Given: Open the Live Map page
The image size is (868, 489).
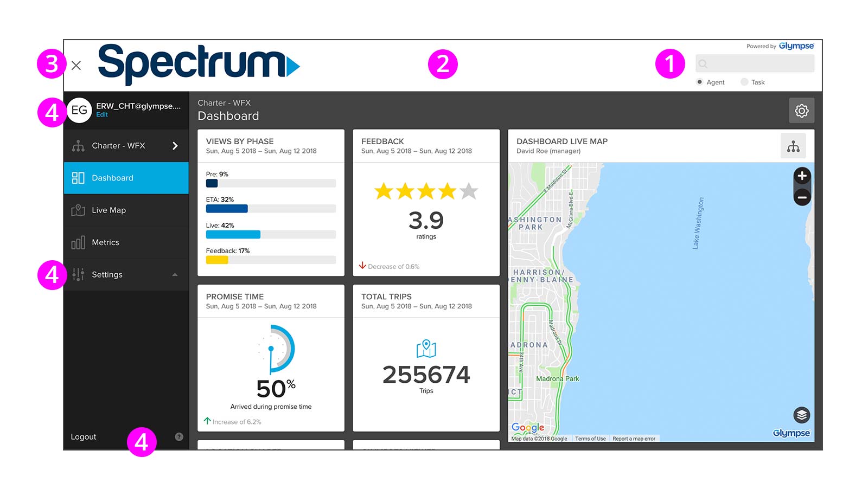Looking at the screenshot, I should (126, 210).
